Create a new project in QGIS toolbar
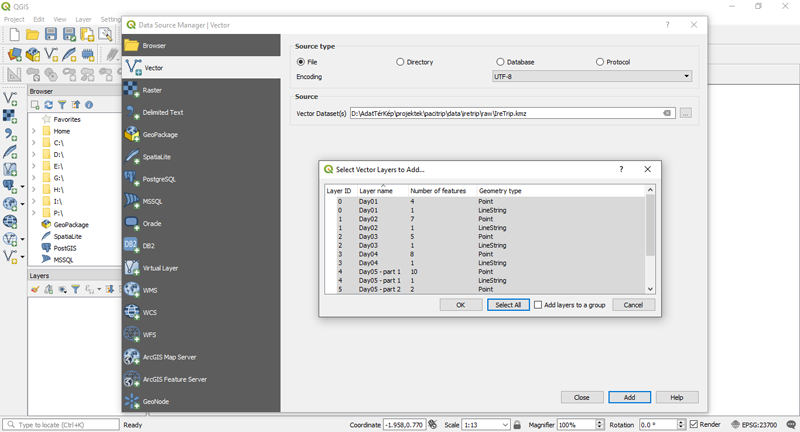The image size is (800, 432). coord(15,34)
